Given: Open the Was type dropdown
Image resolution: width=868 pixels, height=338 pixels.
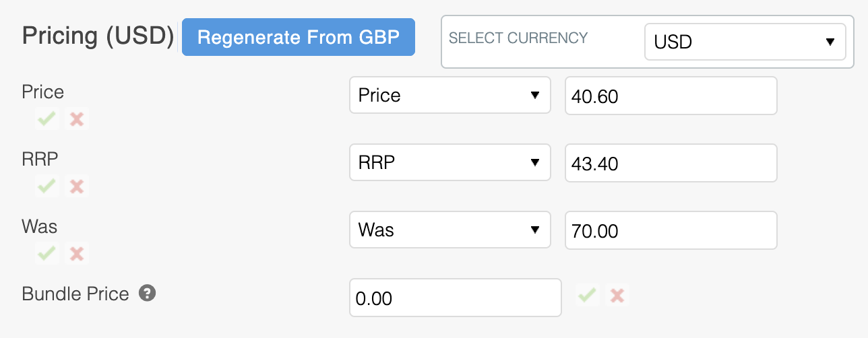Looking at the screenshot, I should [449, 230].
